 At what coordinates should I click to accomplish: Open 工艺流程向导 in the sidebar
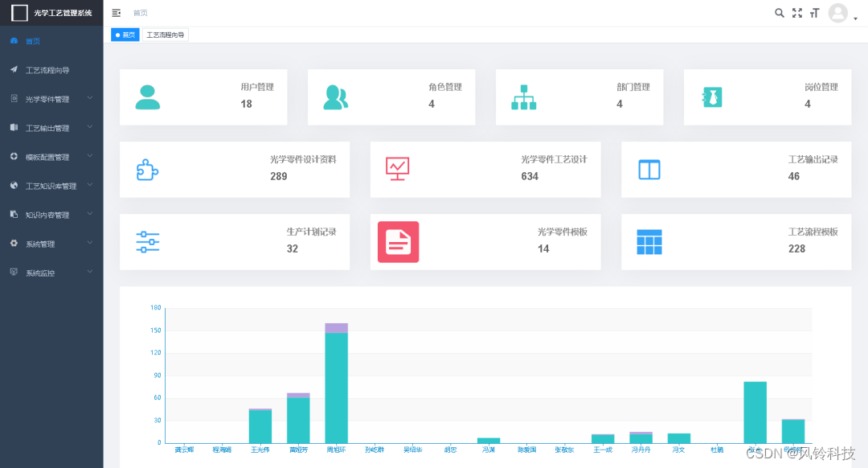(x=51, y=70)
